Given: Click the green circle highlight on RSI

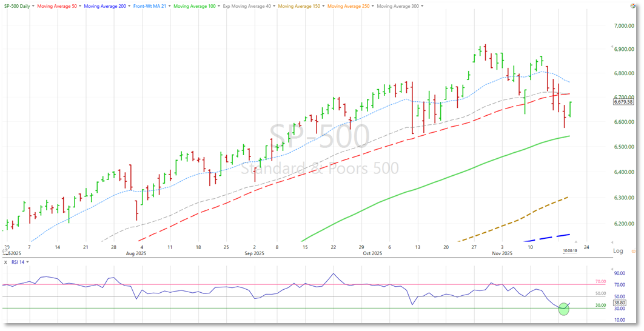Looking at the screenshot, I should (563, 309).
